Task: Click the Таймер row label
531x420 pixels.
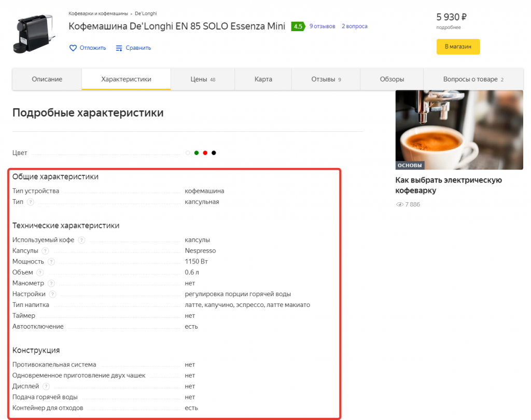Action: click(24, 316)
